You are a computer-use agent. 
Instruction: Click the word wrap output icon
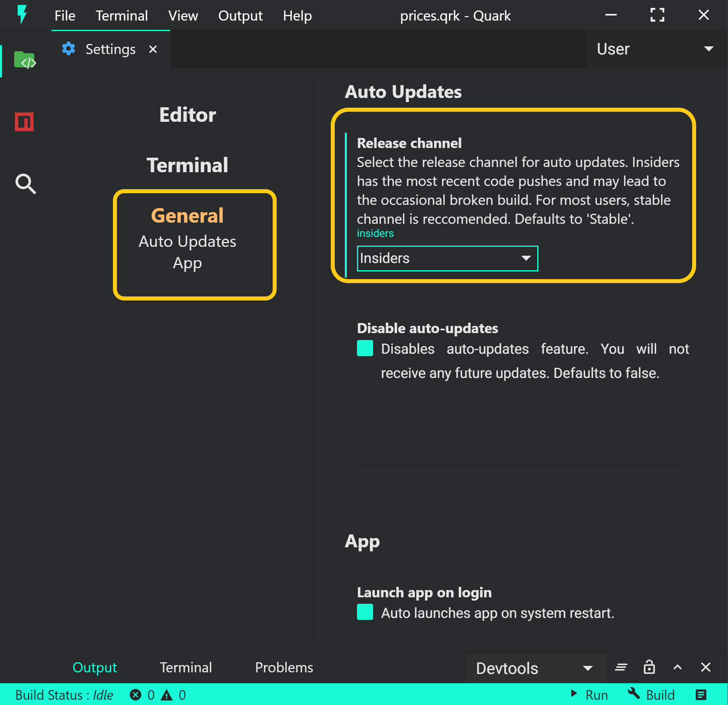click(621, 667)
